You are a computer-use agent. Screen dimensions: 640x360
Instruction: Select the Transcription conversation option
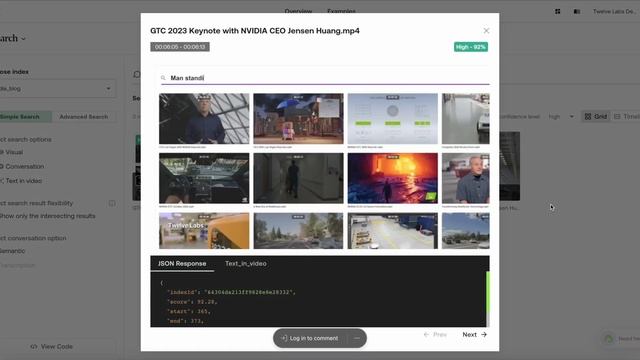(18, 265)
